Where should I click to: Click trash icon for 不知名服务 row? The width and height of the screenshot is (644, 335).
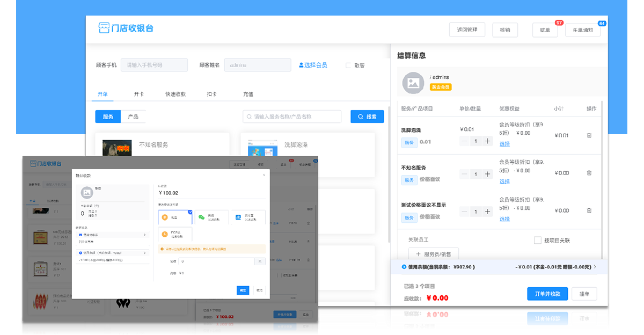coord(589,173)
